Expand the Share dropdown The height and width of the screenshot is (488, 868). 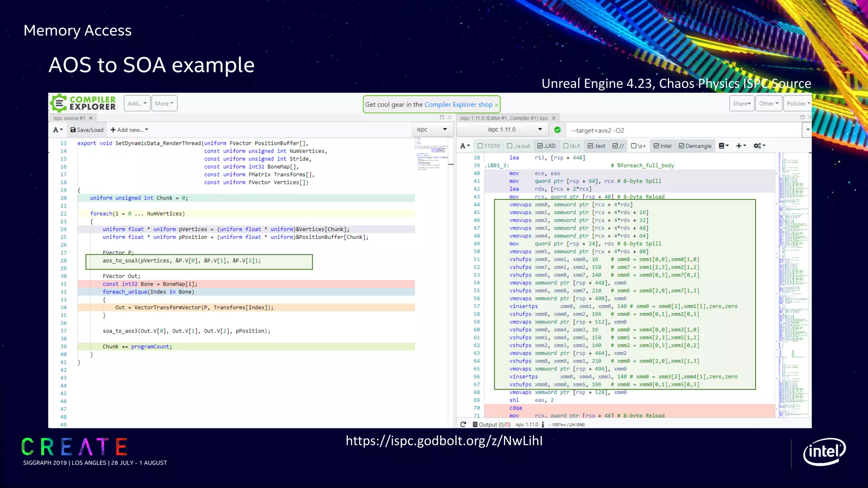742,103
